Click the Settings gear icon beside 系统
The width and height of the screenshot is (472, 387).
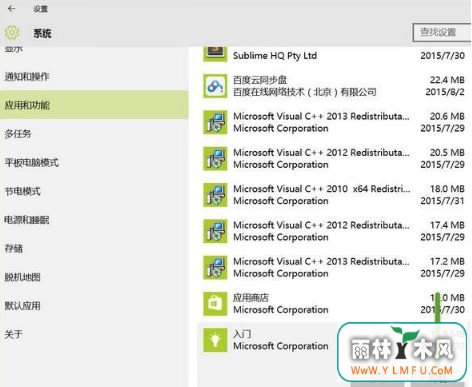point(12,33)
